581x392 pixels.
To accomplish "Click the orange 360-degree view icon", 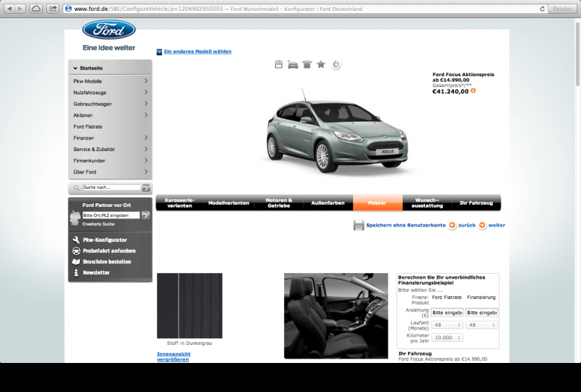I will (336, 65).
